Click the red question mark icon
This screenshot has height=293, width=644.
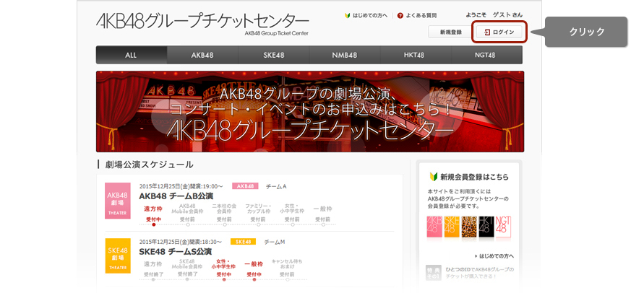tap(400, 16)
